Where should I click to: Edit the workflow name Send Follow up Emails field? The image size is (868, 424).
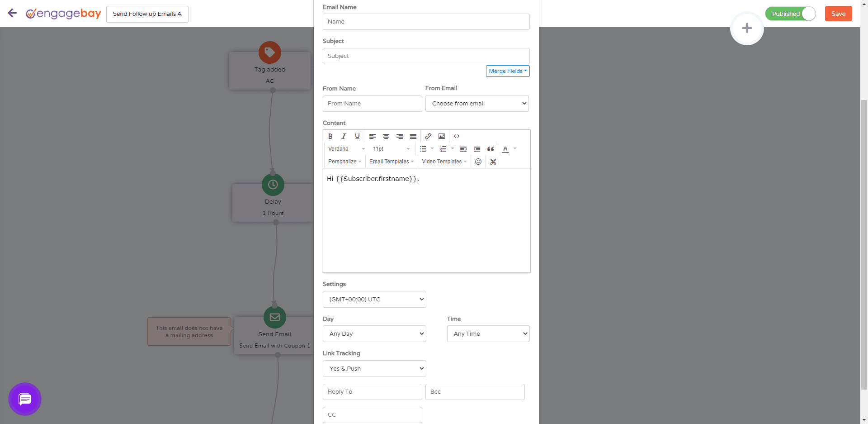point(147,14)
